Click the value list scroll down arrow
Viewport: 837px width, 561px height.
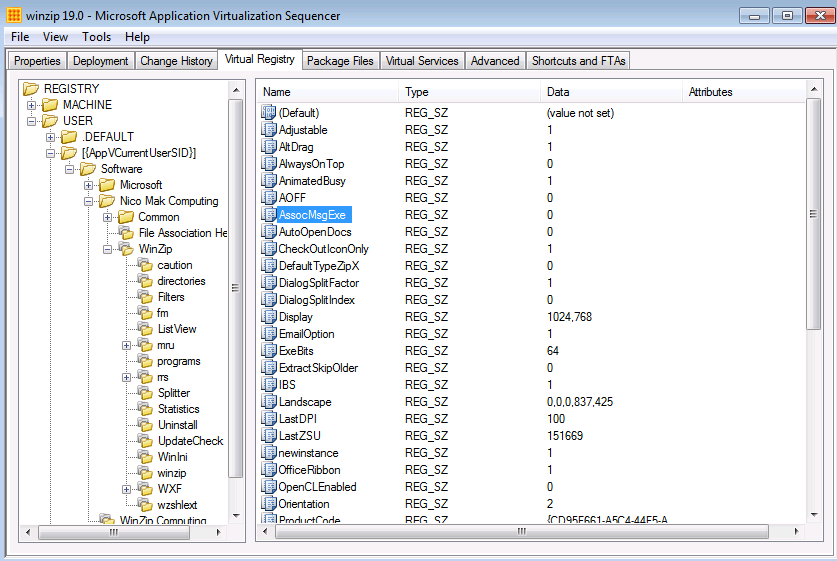(x=814, y=515)
